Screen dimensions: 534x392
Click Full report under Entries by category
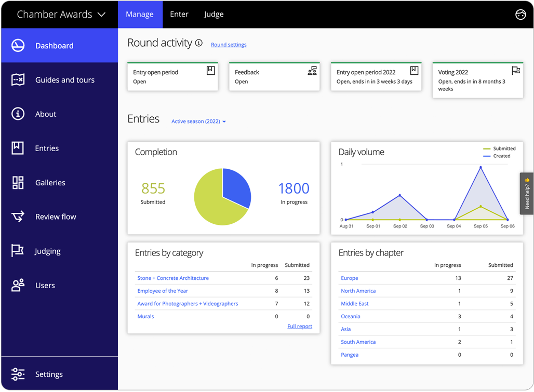[300, 326]
